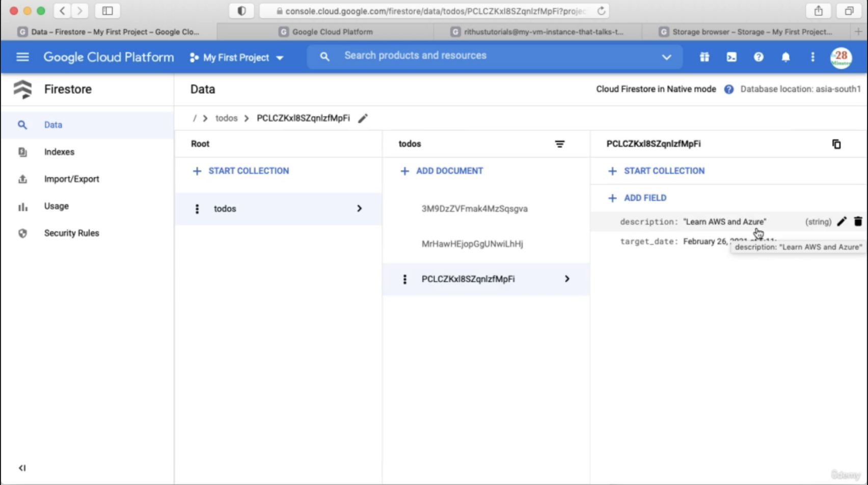Open Usage in the sidebar
Image resolution: width=868 pixels, height=485 pixels.
click(x=87, y=206)
